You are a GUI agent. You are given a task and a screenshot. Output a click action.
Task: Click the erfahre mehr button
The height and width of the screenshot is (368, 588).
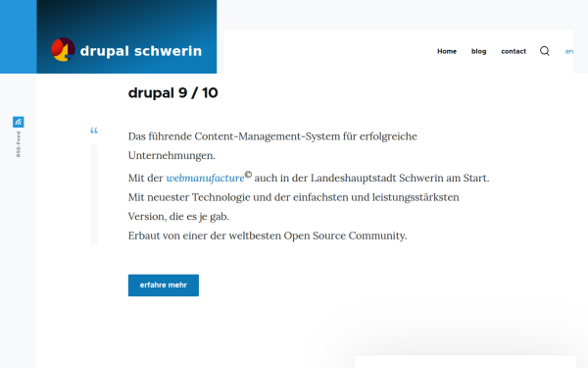coord(164,286)
